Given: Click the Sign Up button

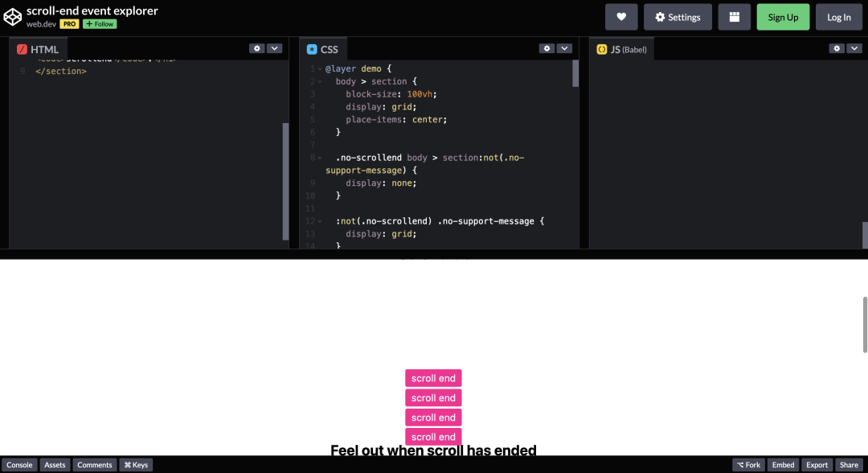Looking at the screenshot, I should (782, 16).
